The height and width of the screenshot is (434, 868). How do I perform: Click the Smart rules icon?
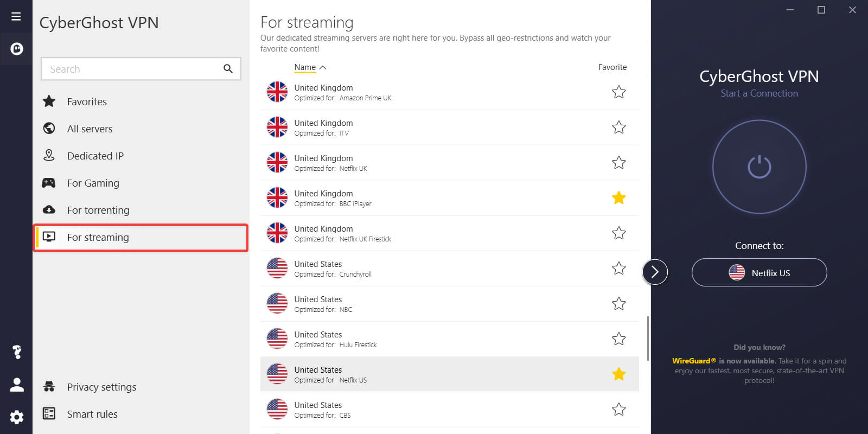(49, 413)
